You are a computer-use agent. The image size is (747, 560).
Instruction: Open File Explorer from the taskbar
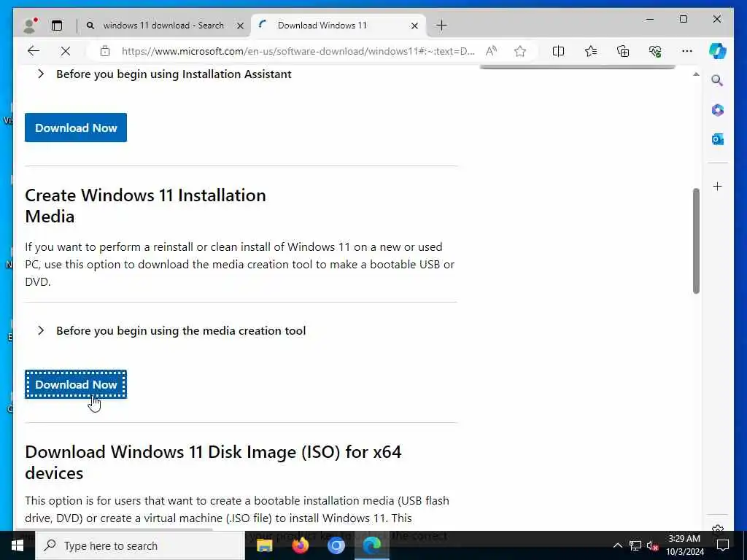[264, 545]
